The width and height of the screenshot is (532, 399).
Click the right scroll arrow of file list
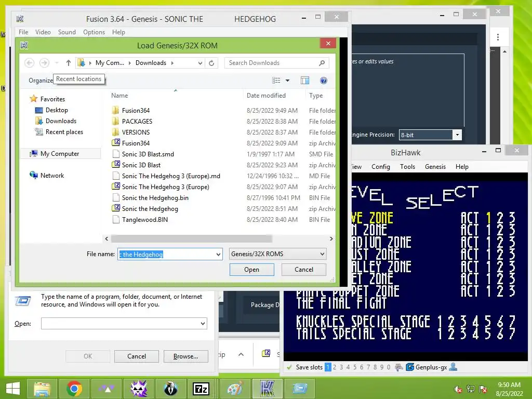pyautogui.click(x=331, y=239)
